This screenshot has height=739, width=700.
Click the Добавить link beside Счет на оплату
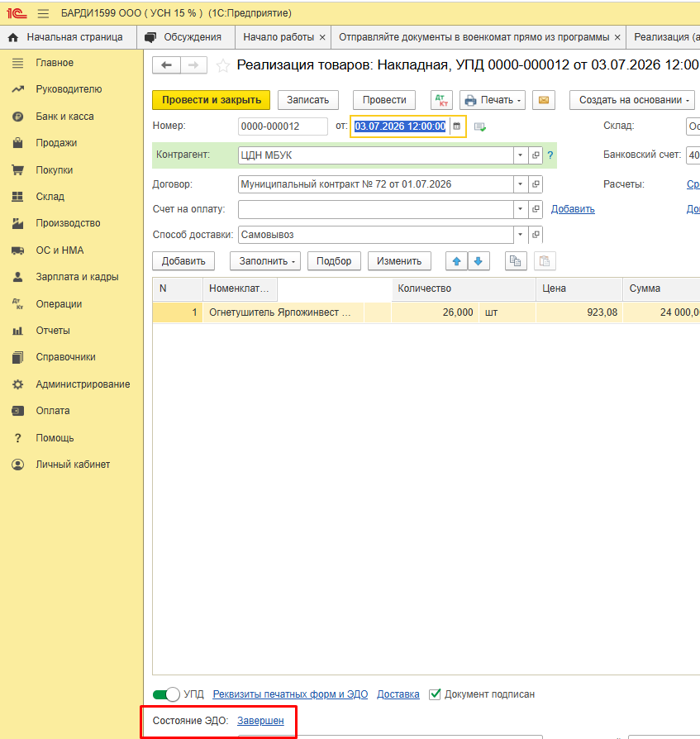(573, 209)
